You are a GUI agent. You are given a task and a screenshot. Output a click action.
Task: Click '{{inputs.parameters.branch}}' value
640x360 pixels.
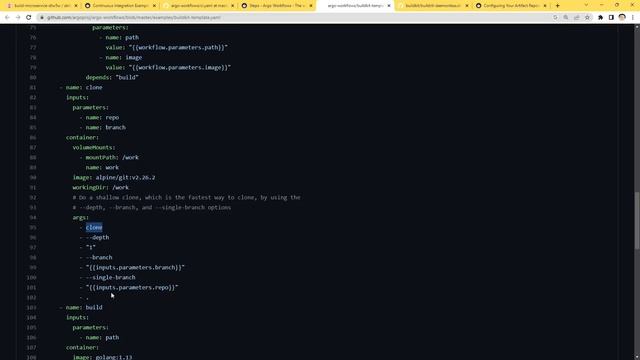(x=135, y=267)
